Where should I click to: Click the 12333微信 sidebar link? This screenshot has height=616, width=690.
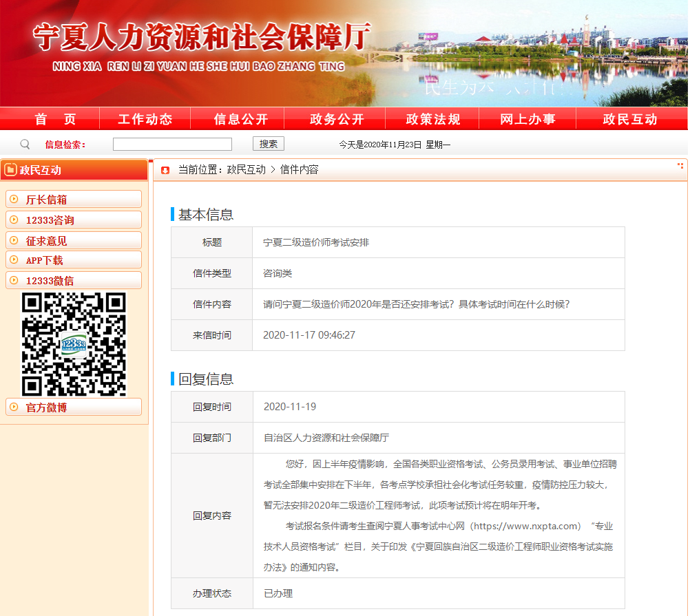[50, 281]
